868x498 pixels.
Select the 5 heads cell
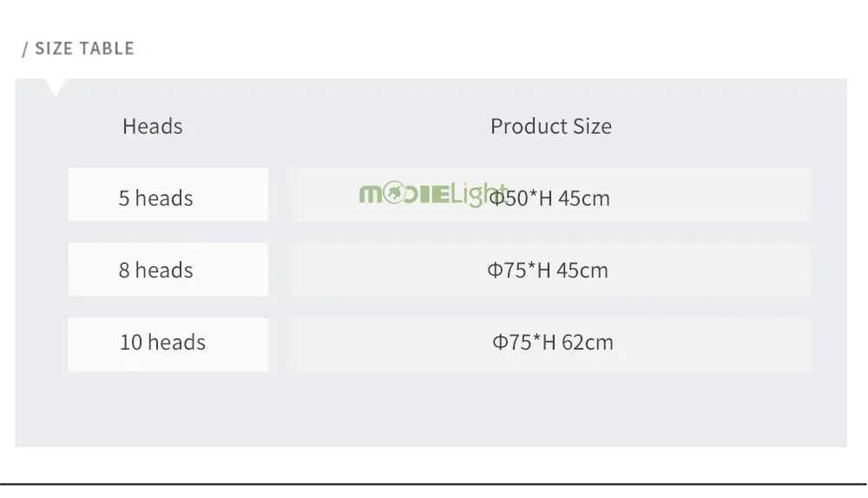pyautogui.click(x=168, y=194)
